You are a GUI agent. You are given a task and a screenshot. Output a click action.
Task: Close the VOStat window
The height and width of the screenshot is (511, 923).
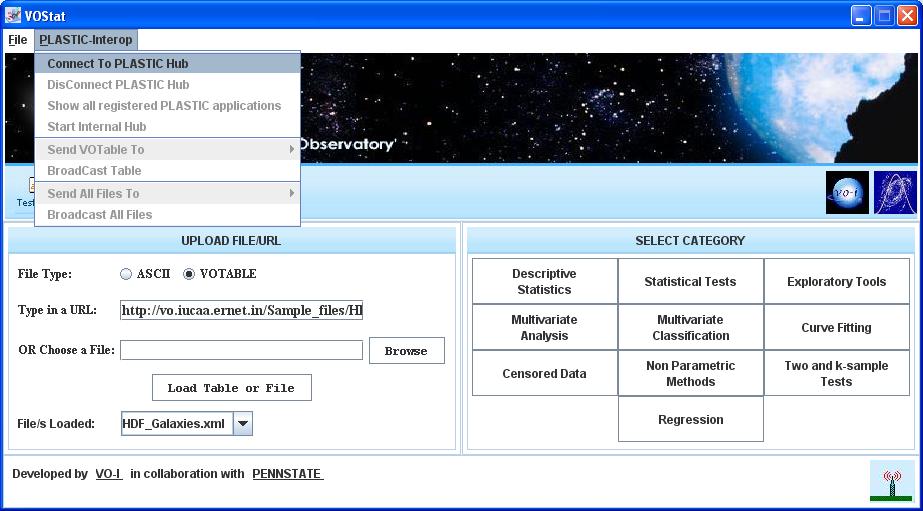click(x=907, y=16)
